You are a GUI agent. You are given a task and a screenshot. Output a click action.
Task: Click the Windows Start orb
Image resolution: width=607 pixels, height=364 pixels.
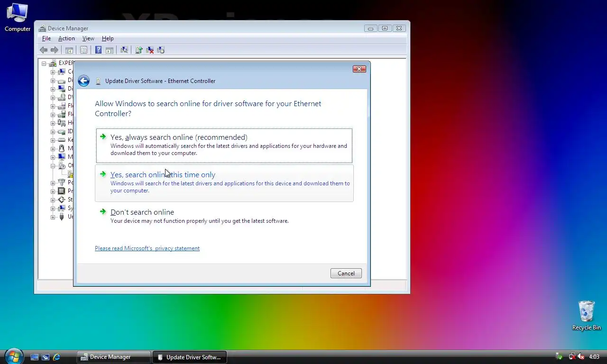pos(14,356)
